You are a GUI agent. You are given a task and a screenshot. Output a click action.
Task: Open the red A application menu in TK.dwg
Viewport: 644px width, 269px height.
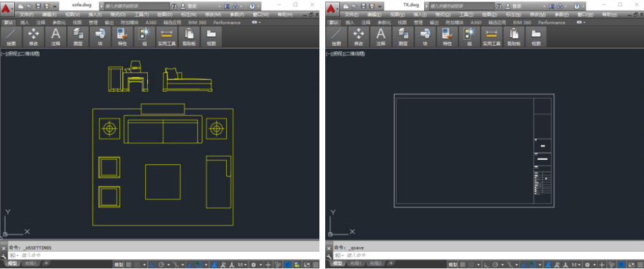click(x=333, y=6)
